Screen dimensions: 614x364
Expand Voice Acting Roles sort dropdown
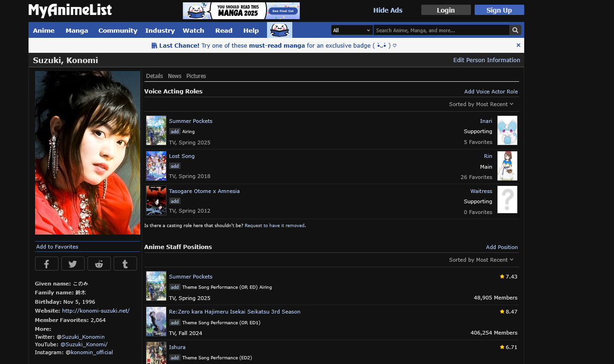[481, 104]
